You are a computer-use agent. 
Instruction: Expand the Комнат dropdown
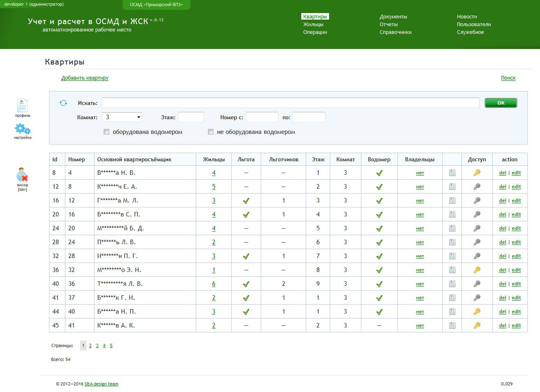point(122,117)
